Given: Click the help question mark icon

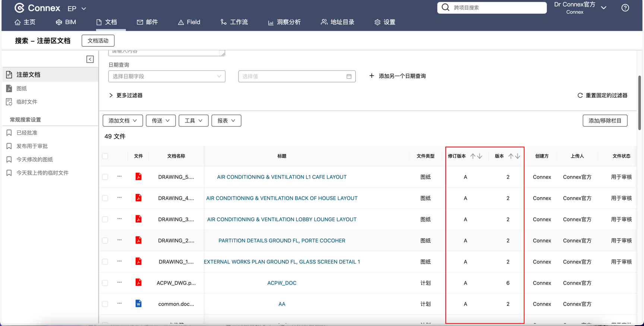Looking at the screenshot, I should point(625,8).
